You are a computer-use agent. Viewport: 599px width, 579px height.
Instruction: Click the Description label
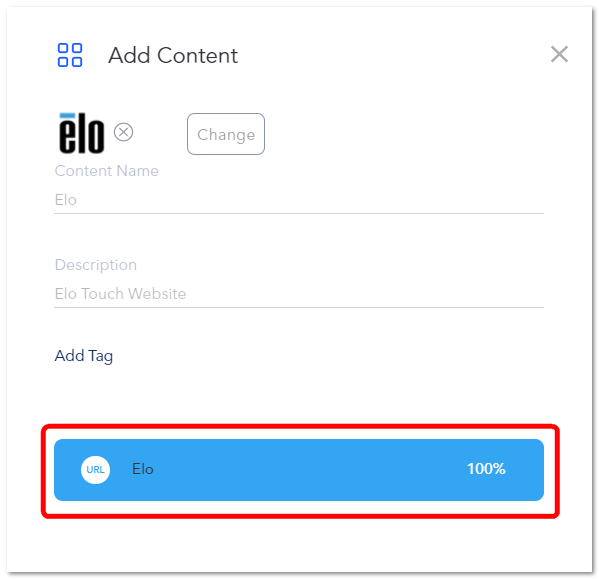pyautogui.click(x=96, y=265)
